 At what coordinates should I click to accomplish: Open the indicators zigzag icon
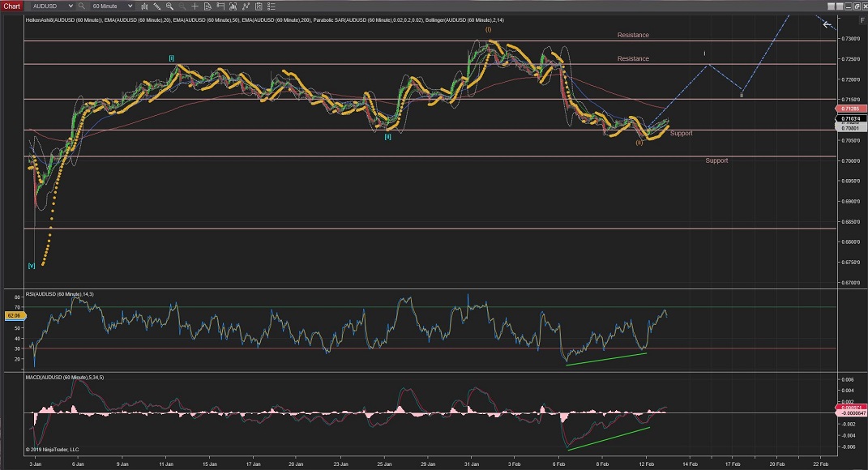click(x=246, y=6)
